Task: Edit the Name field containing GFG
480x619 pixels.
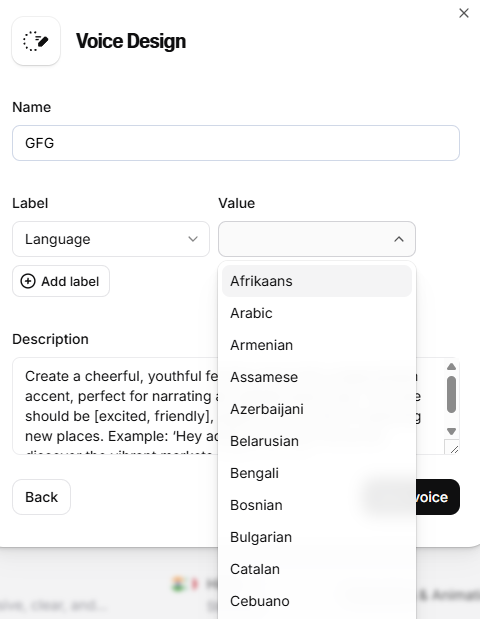Action: coord(236,143)
